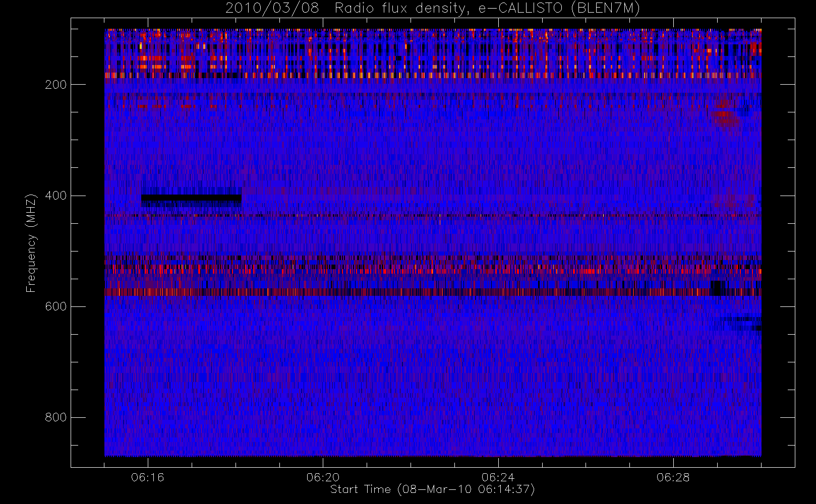This screenshot has height=504, width=816.
Task: Click the 600 frequency tick label
Action: tap(56, 306)
